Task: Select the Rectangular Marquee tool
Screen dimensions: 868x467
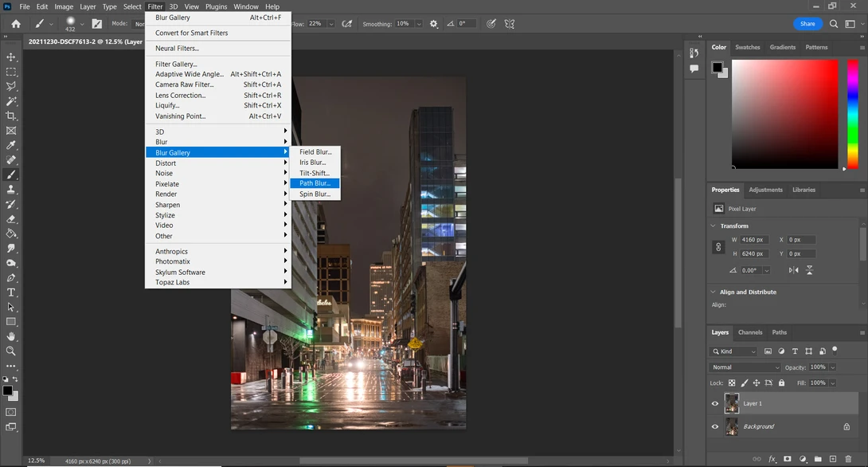Action: 10,72
